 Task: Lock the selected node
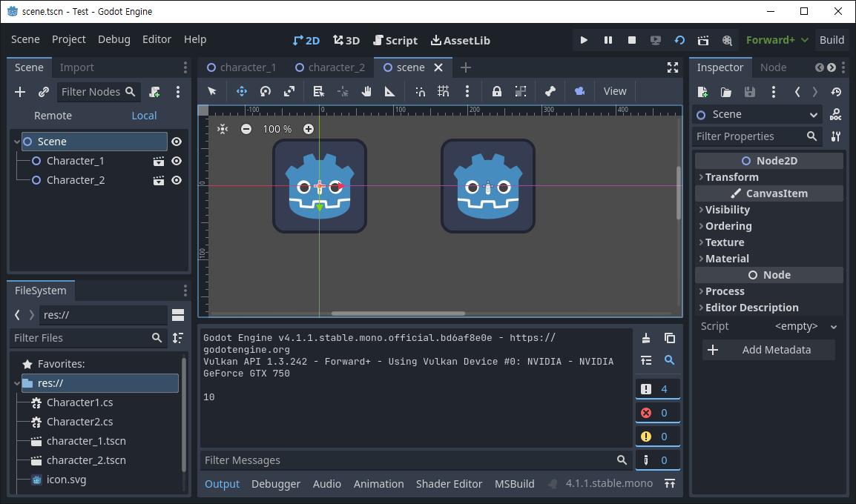click(497, 91)
